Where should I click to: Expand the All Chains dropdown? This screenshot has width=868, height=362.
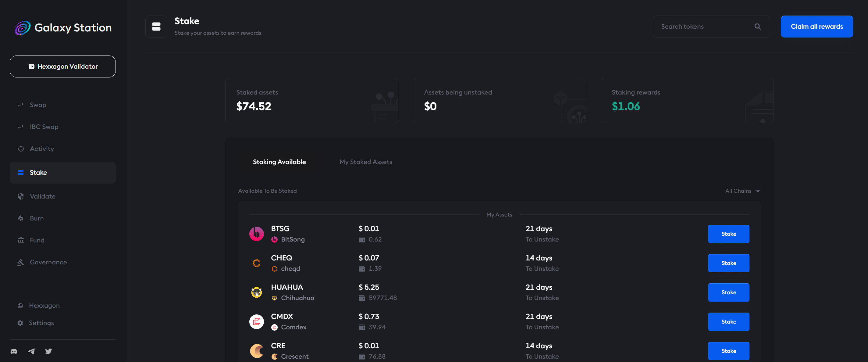click(x=742, y=191)
